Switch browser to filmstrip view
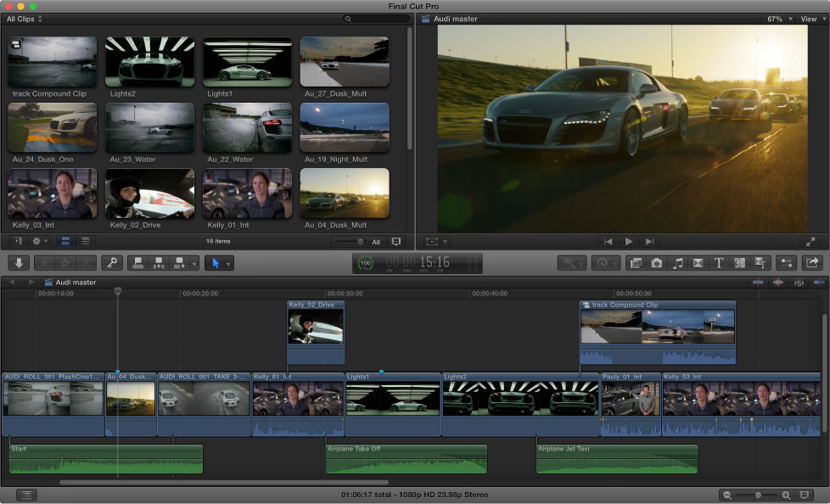 click(65, 242)
